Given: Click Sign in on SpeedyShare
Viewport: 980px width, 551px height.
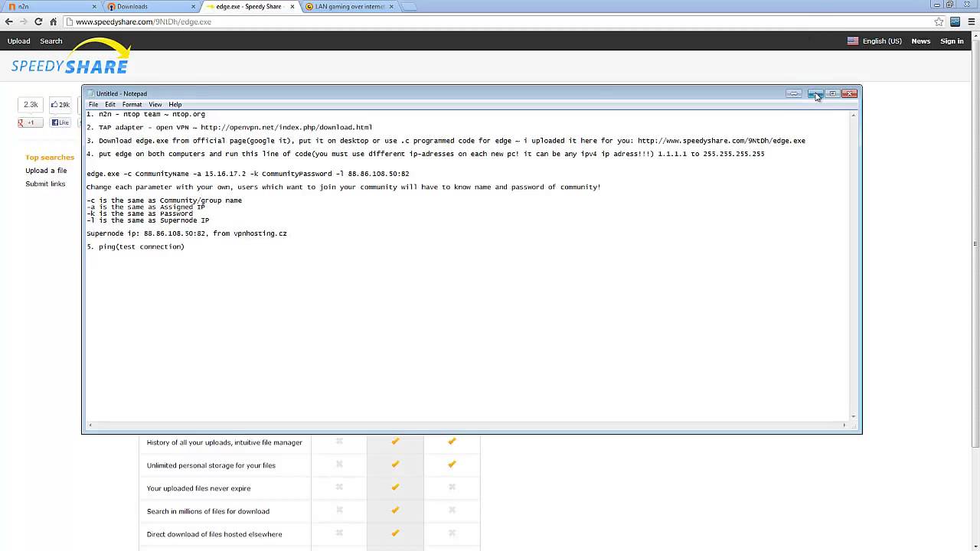Looking at the screenshot, I should (x=952, y=41).
